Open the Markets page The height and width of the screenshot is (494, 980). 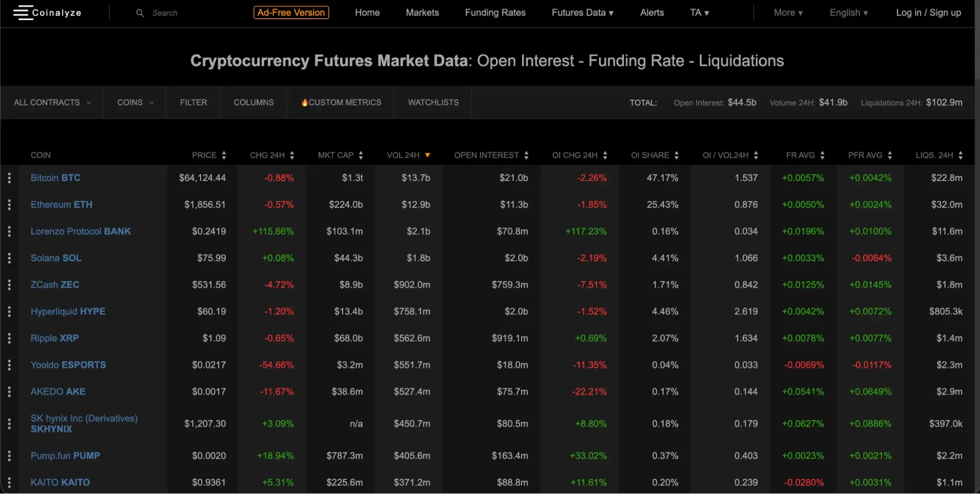(422, 13)
